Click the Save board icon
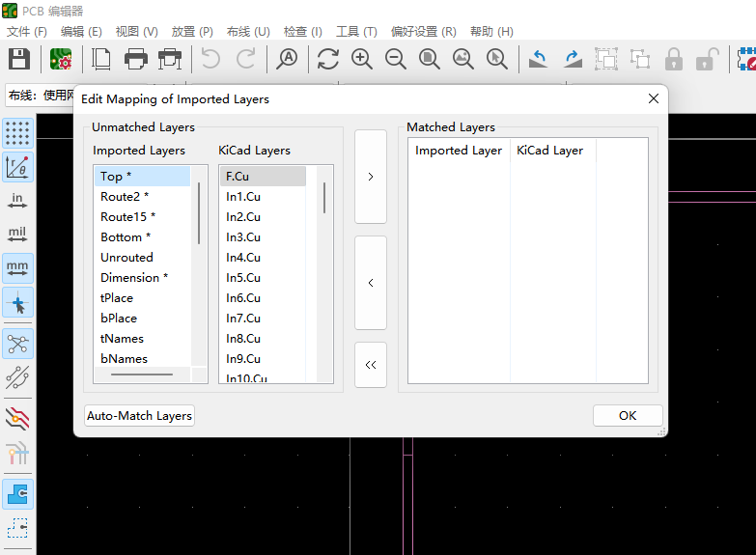 [x=19, y=59]
